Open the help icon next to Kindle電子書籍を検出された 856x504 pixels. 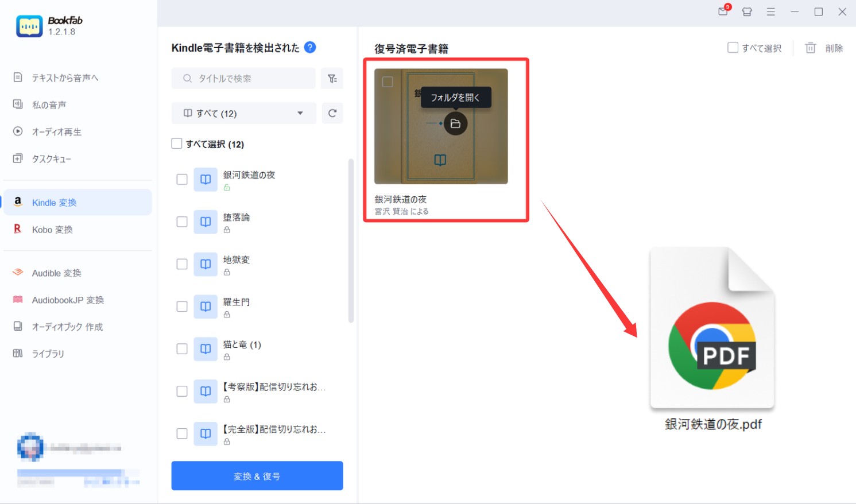tap(309, 48)
